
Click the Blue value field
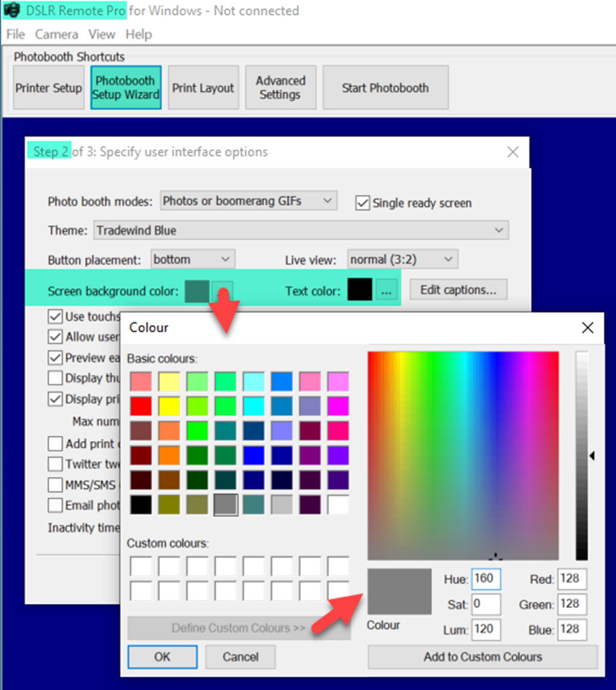572,629
